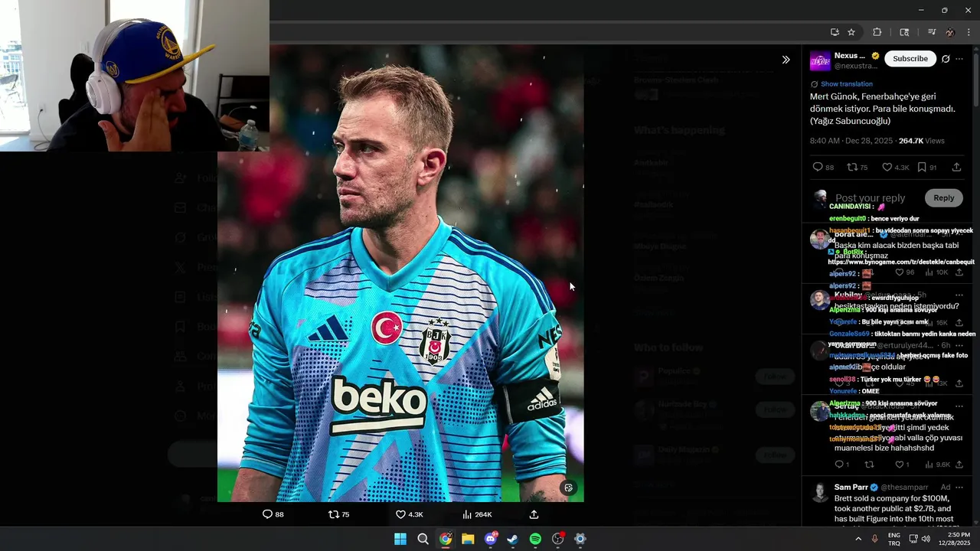Open Sam Parr ad three-dot menu
This screenshot has height=551, width=980.
coord(959,487)
